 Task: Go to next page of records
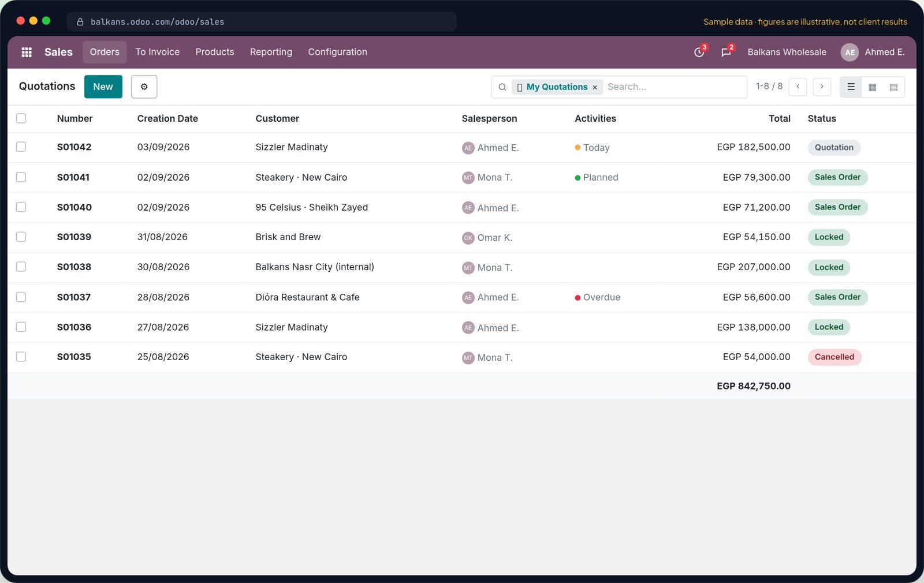[822, 87]
